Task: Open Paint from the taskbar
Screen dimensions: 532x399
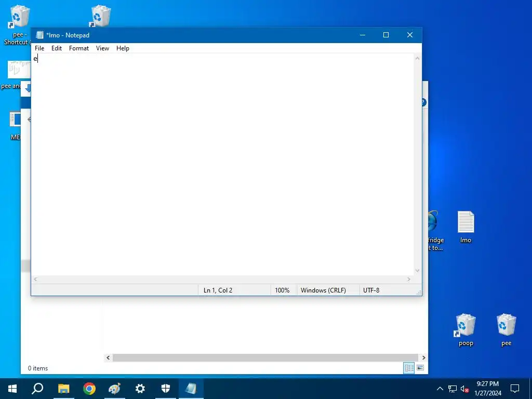Action: (115, 389)
